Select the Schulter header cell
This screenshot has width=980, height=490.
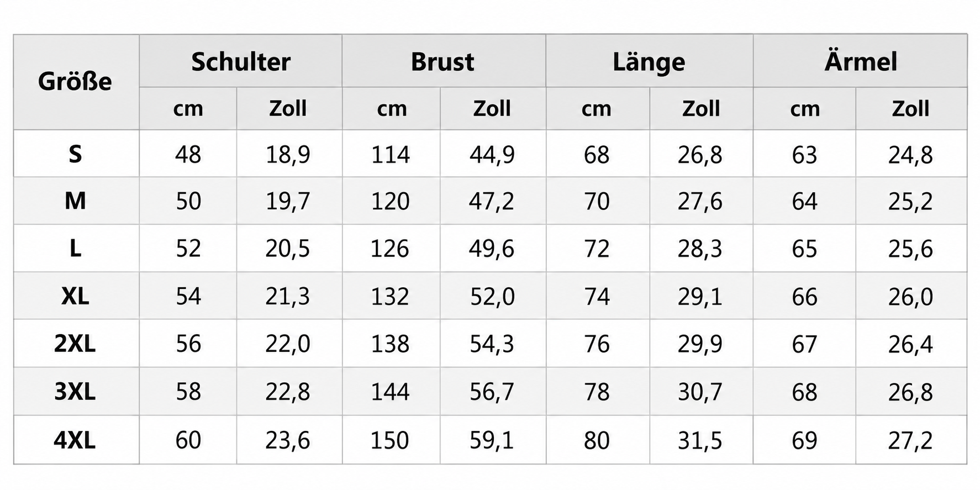point(241,61)
